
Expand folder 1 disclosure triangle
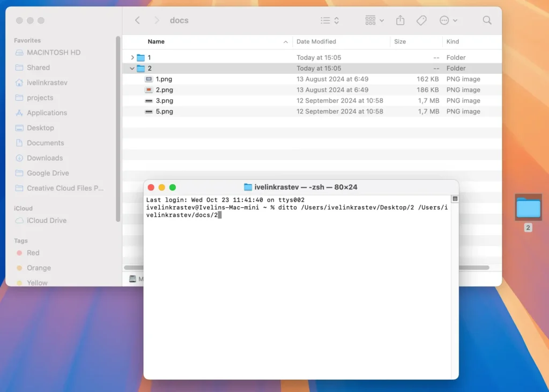pos(132,57)
